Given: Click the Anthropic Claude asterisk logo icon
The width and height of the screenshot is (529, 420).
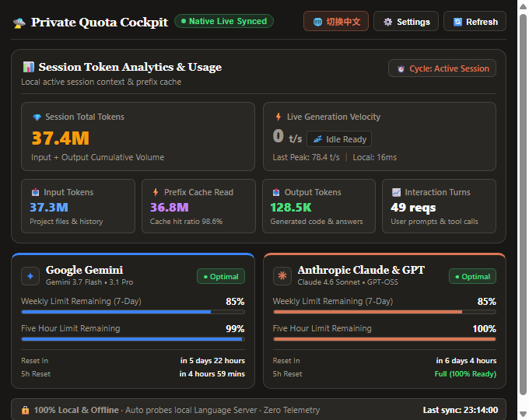Looking at the screenshot, I should click(282, 276).
